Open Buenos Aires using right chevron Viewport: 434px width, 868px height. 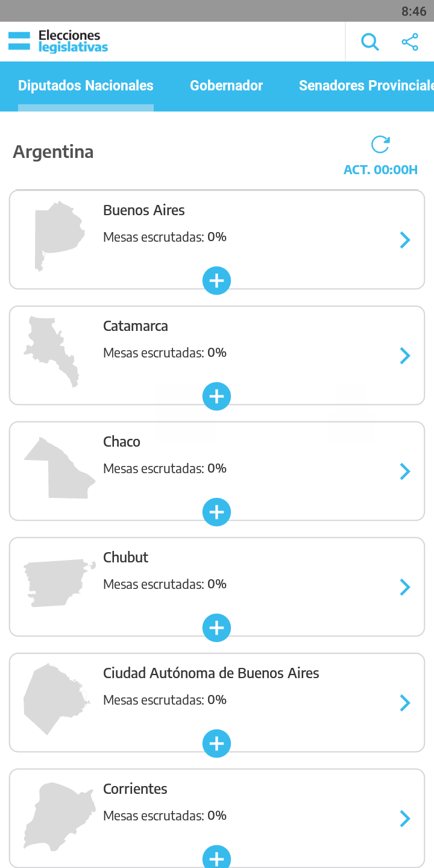405,240
